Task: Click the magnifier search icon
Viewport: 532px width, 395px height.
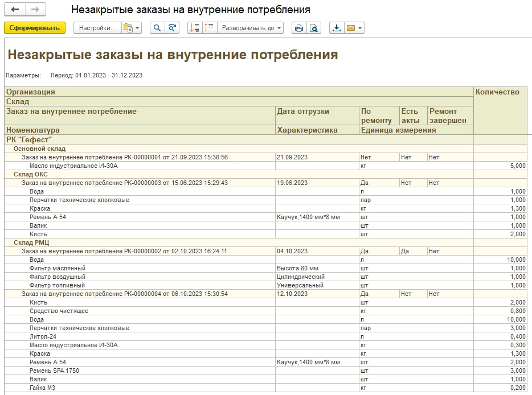Action: pyautogui.click(x=157, y=28)
